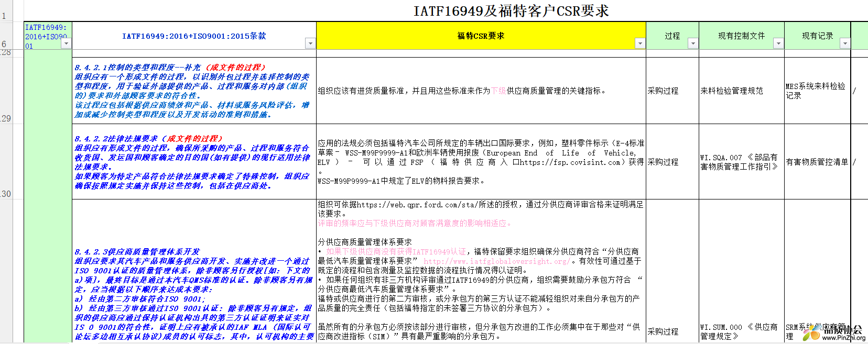Open filter dropdown on 现有记录 header
868x344 pixels.
point(845,43)
